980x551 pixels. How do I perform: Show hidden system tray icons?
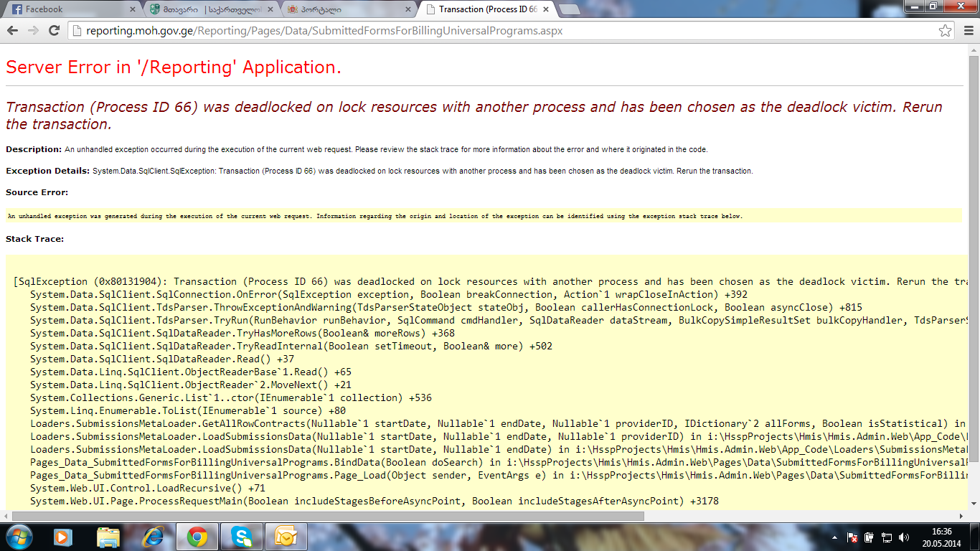coord(834,537)
